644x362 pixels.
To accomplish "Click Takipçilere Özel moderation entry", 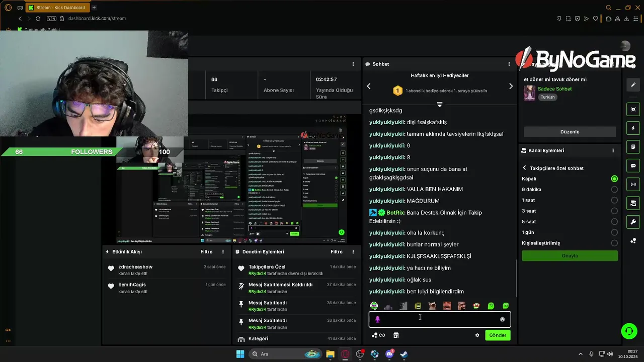I will (x=297, y=270).
